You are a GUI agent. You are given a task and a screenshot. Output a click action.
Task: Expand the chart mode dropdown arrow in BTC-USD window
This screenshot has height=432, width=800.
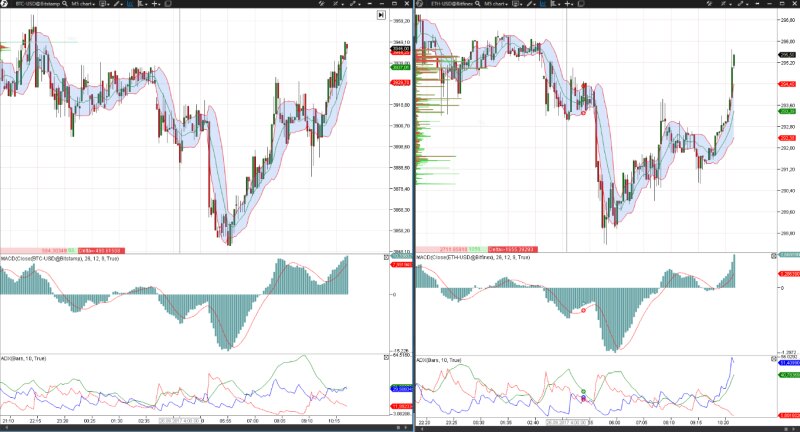tap(146, 4)
